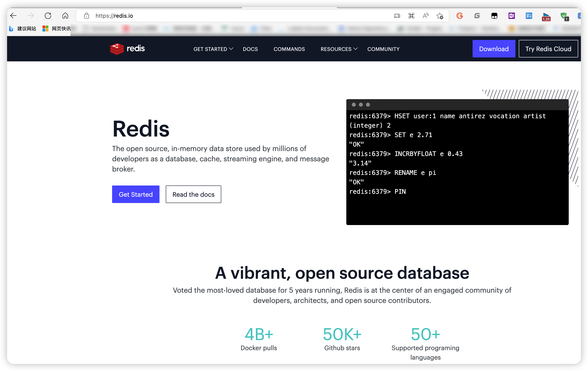This screenshot has width=588, height=371.
Task: Click the Download button
Action: click(493, 49)
